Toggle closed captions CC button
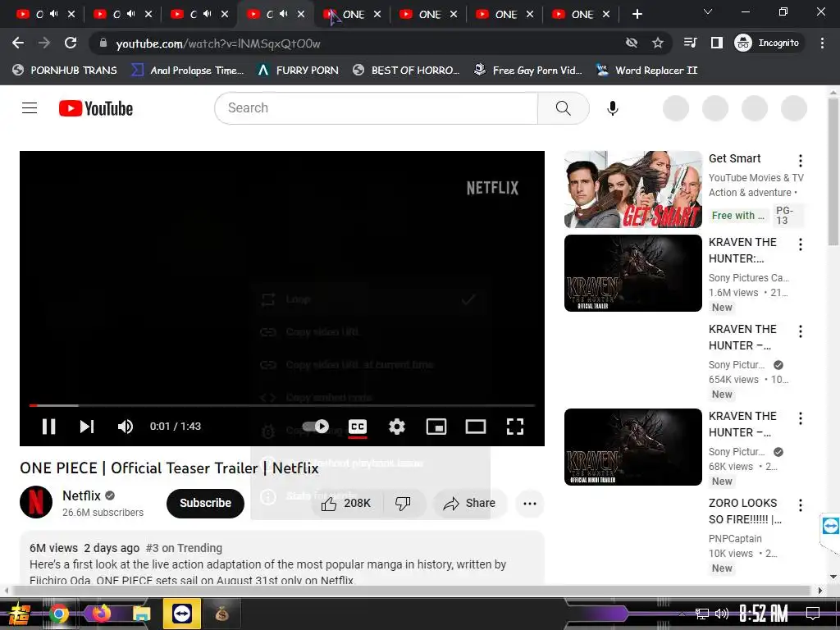 358,427
